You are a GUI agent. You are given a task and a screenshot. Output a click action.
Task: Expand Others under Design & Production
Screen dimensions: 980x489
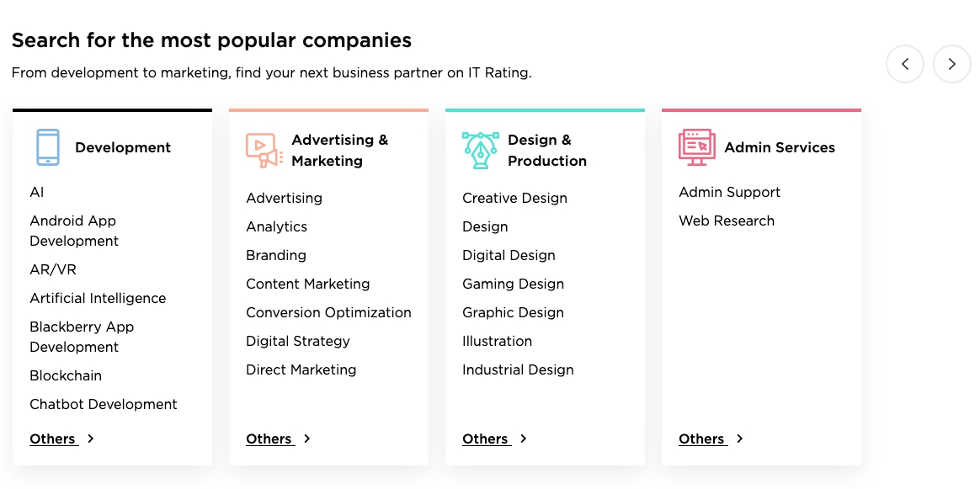pos(494,439)
